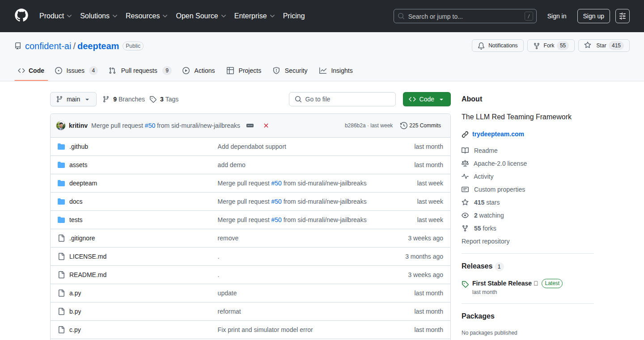Open the kritinv author link
Screen dimensions: 644x340
point(78,126)
